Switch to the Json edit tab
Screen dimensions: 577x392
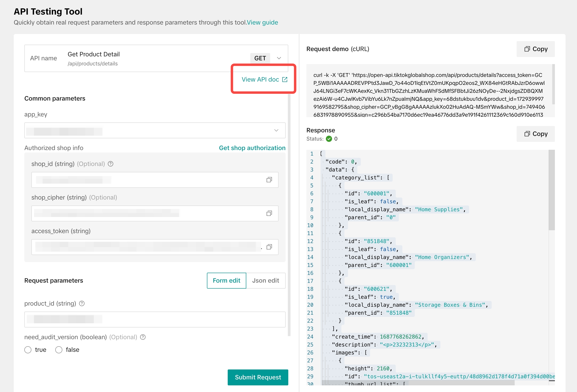click(x=266, y=280)
